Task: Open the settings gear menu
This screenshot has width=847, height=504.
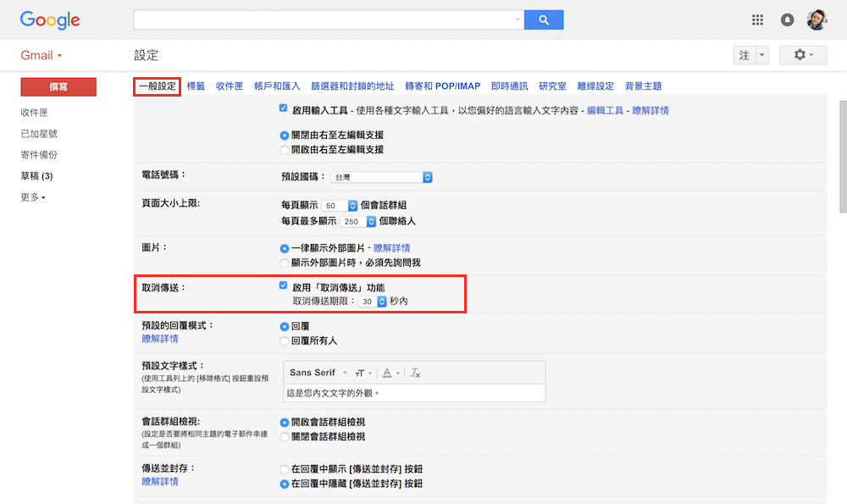Action: click(x=800, y=54)
